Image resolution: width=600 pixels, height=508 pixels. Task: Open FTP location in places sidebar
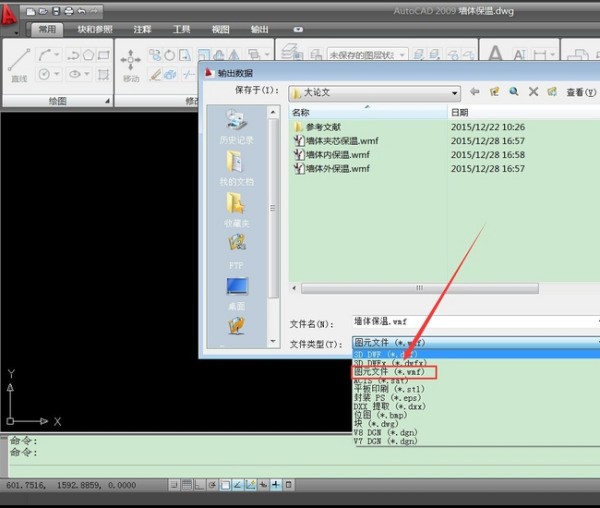tap(236, 252)
